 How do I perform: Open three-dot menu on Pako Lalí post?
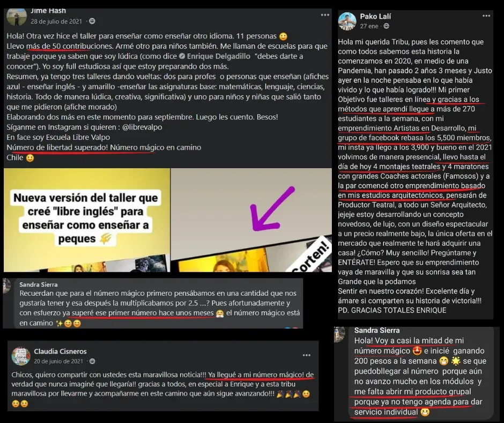[486, 16]
